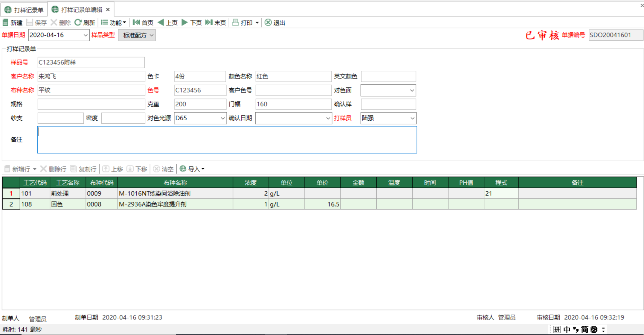Screen dimensions: 644x335
Task: Select row 1 header in the grid
Action: pos(11,193)
